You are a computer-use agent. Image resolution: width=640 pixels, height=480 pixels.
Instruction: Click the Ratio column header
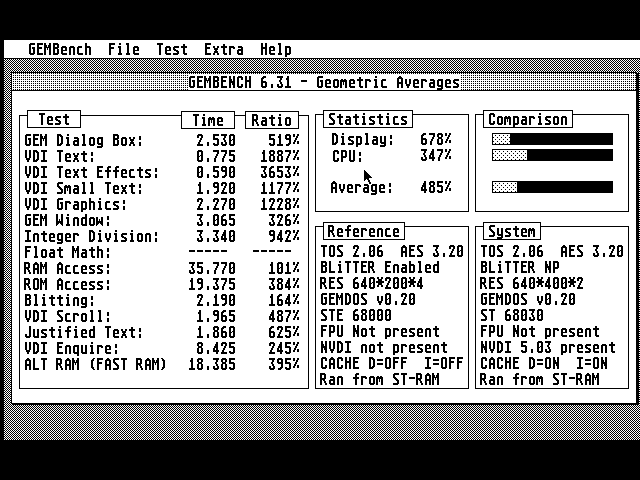tap(272, 120)
